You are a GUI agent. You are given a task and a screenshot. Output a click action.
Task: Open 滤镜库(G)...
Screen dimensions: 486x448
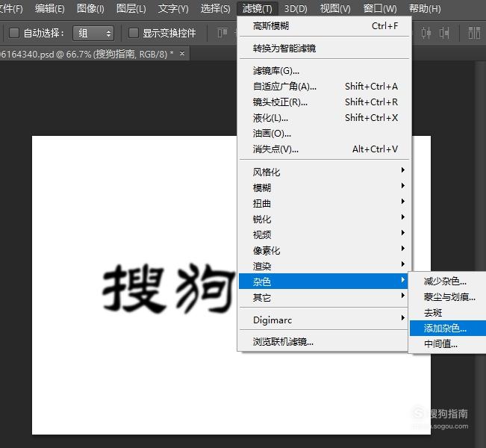pyautogui.click(x=325, y=71)
